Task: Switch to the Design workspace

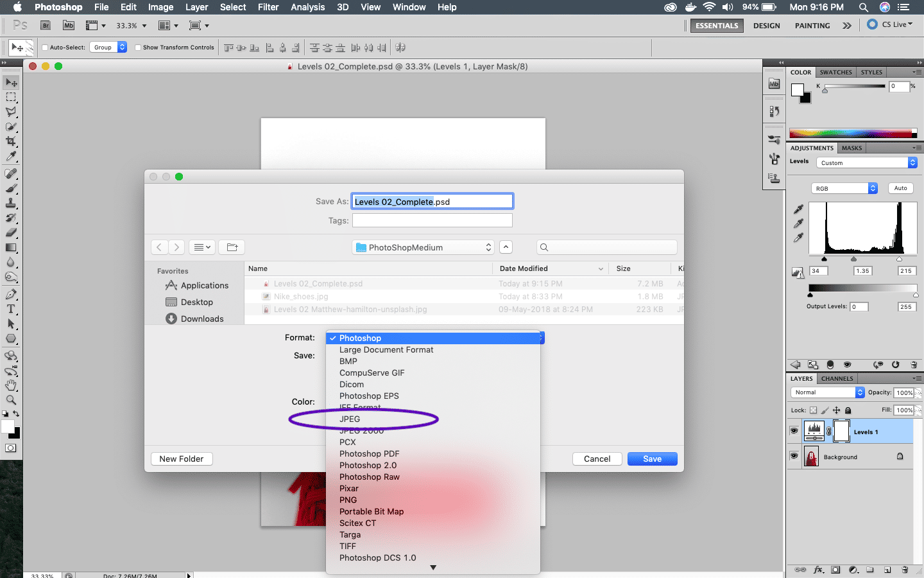Action: click(x=766, y=26)
